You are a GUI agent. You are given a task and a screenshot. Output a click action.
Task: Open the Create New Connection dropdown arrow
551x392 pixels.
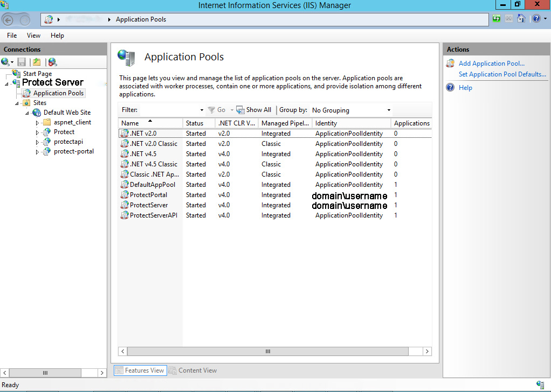pyautogui.click(x=12, y=62)
